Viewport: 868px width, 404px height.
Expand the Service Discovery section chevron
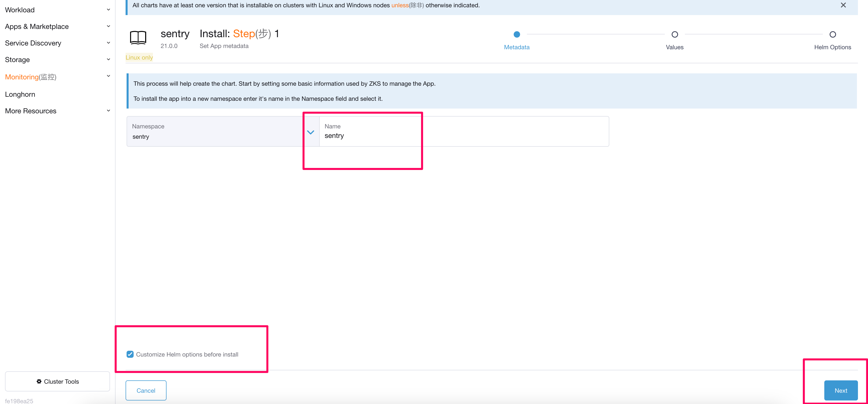pyautogui.click(x=108, y=43)
